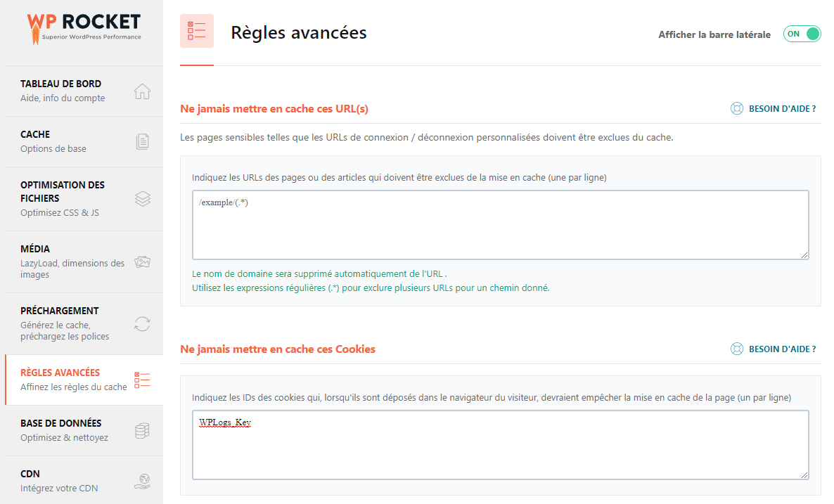834x504 pixels.
Task: Click the BESOIN D'AIDE link for Cookies
Action: [782, 349]
